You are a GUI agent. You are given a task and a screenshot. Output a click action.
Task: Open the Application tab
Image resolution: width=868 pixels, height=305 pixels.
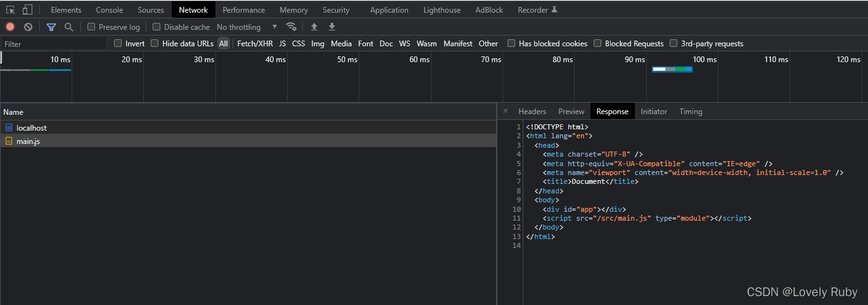coord(389,10)
